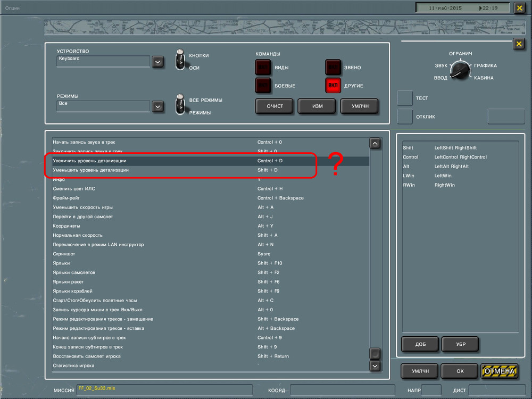Select 'Фрейм-рейт' command row

click(x=210, y=198)
